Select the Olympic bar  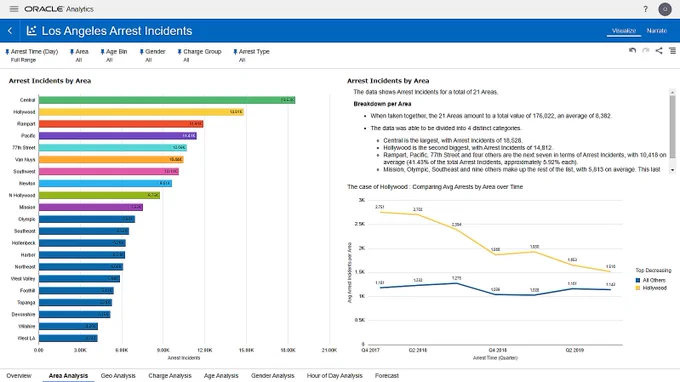[x=87, y=219]
